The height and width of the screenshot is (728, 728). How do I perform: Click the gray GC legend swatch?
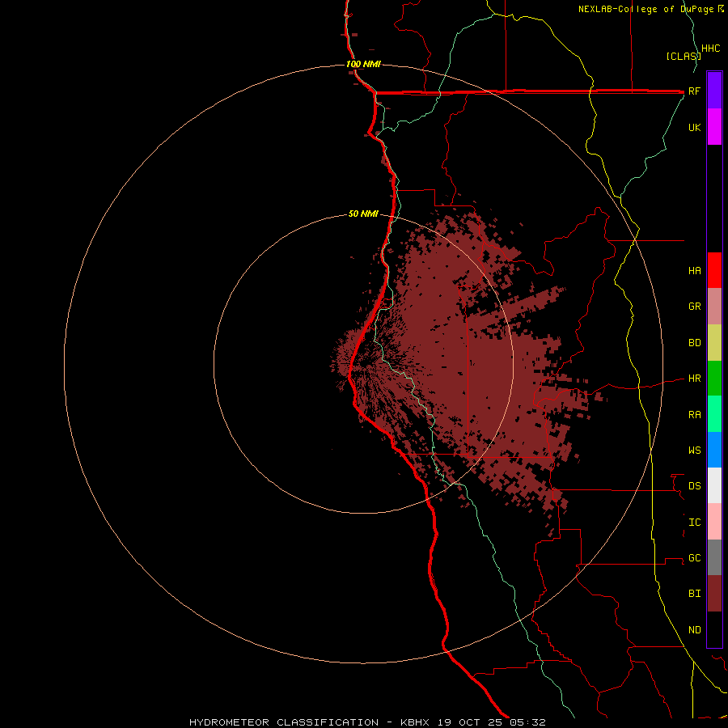(x=714, y=557)
